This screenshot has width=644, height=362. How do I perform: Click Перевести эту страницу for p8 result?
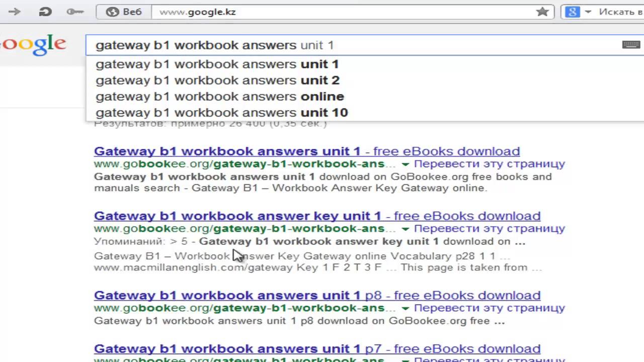[490, 308]
